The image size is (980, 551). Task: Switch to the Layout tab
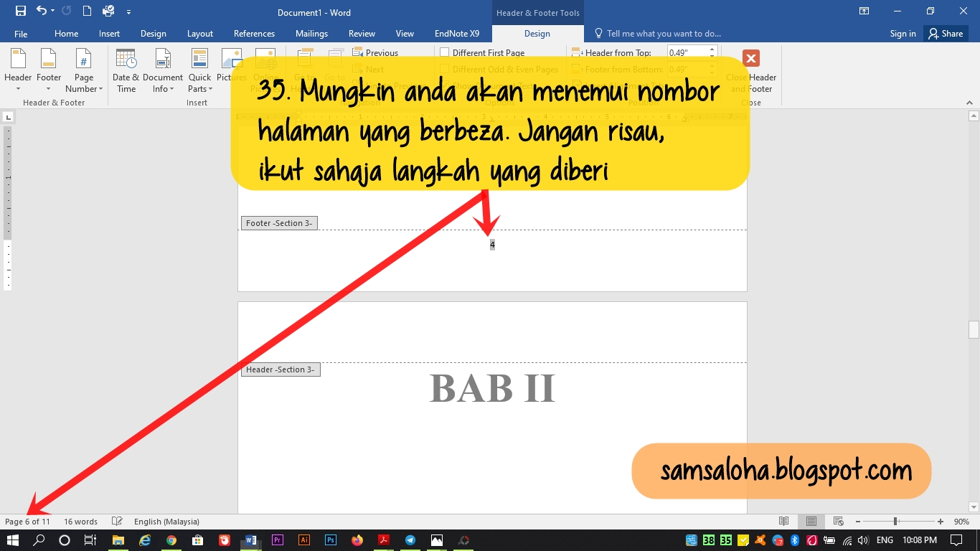pyautogui.click(x=200, y=34)
